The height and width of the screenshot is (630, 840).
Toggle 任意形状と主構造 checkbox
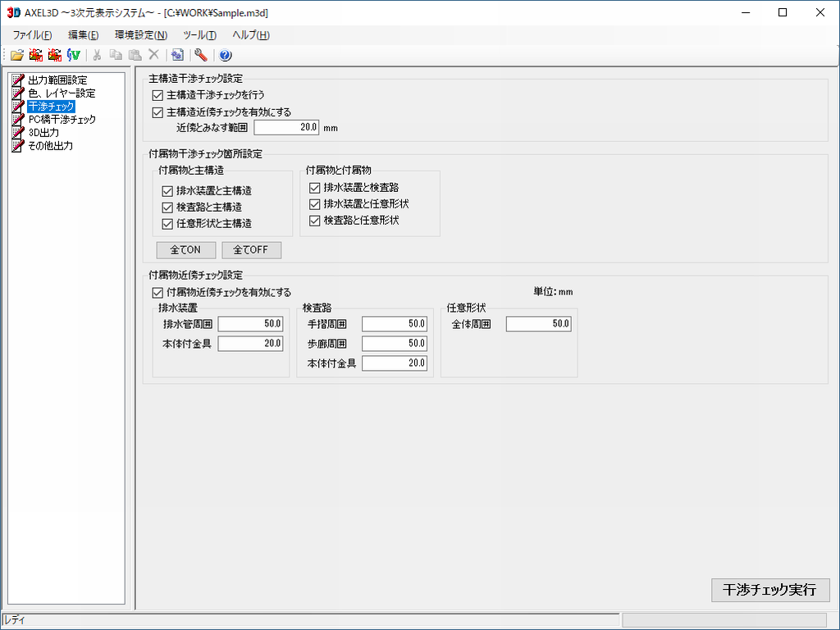pyautogui.click(x=168, y=223)
